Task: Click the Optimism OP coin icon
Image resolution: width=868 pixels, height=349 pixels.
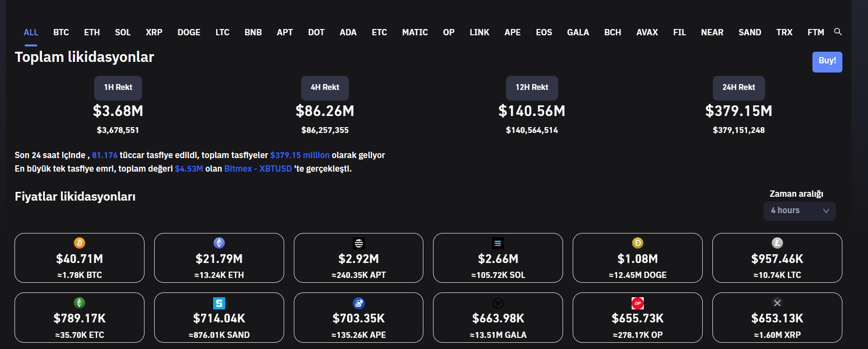Action: point(637,303)
